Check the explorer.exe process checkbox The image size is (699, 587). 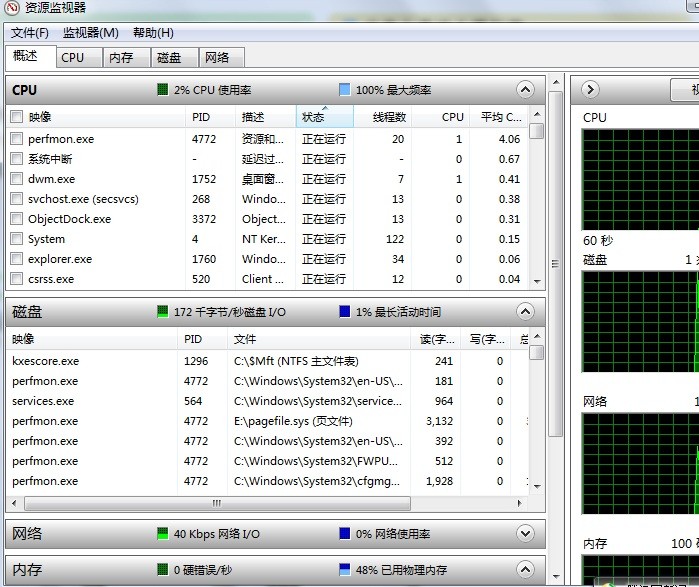pyautogui.click(x=16, y=259)
